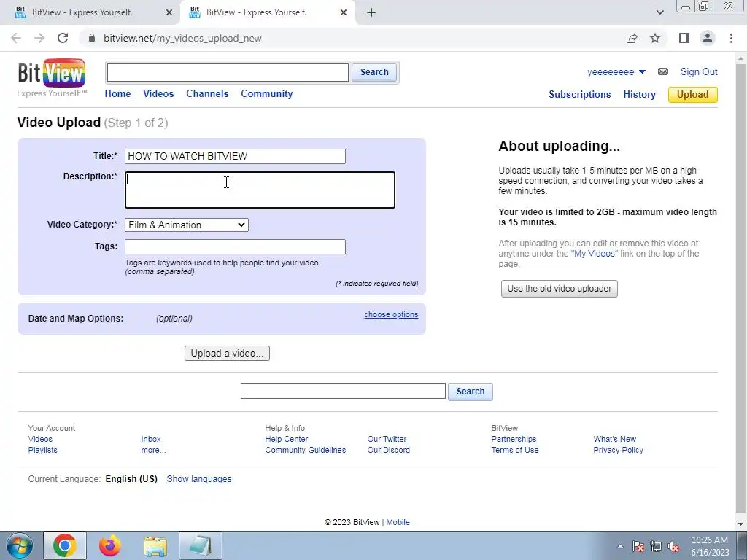Click inside the Description text area
Viewport: 747px width, 560px height.
(x=260, y=190)
